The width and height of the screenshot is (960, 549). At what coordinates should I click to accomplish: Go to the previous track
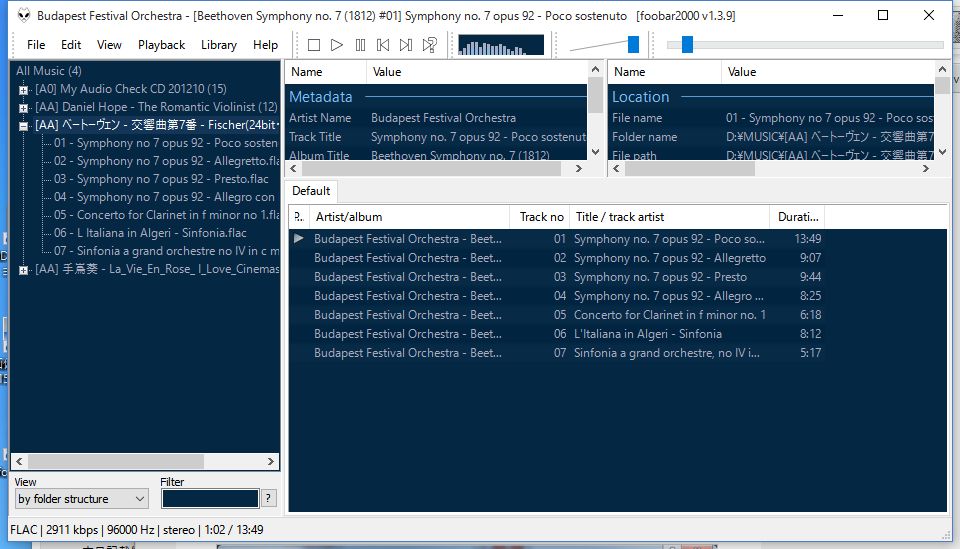[x=383, y=45]
